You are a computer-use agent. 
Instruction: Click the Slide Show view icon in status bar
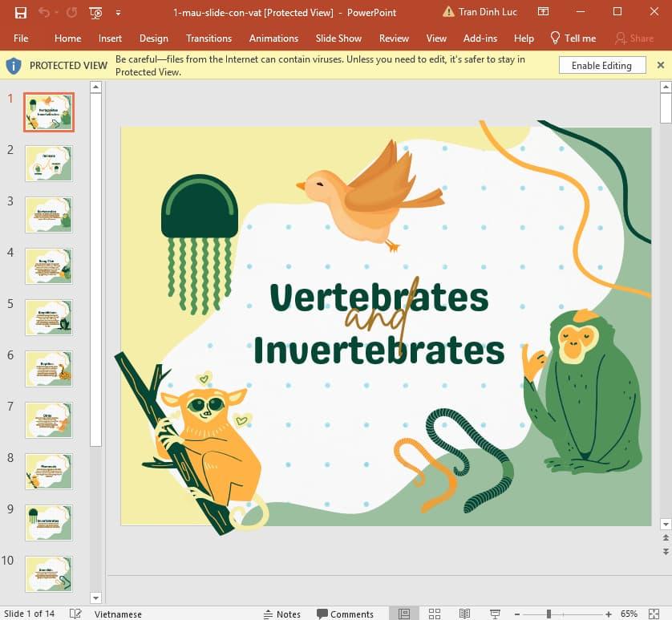[496, 614]
